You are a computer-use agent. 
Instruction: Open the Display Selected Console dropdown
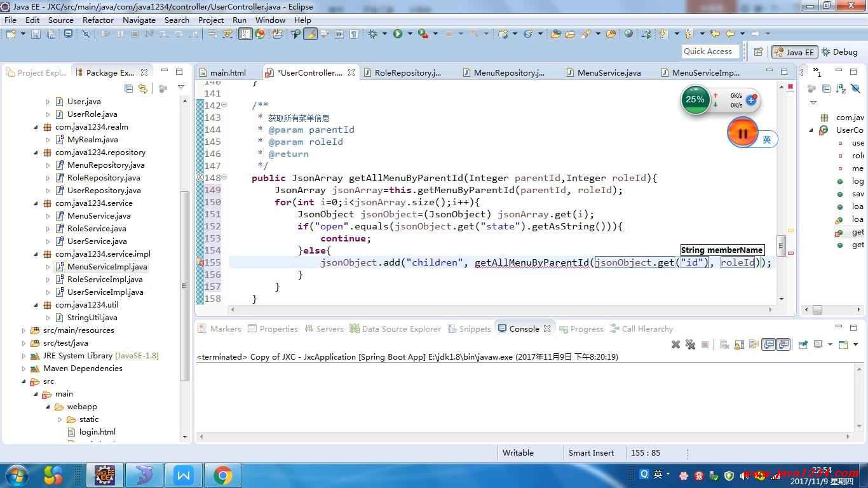(830, 344)
